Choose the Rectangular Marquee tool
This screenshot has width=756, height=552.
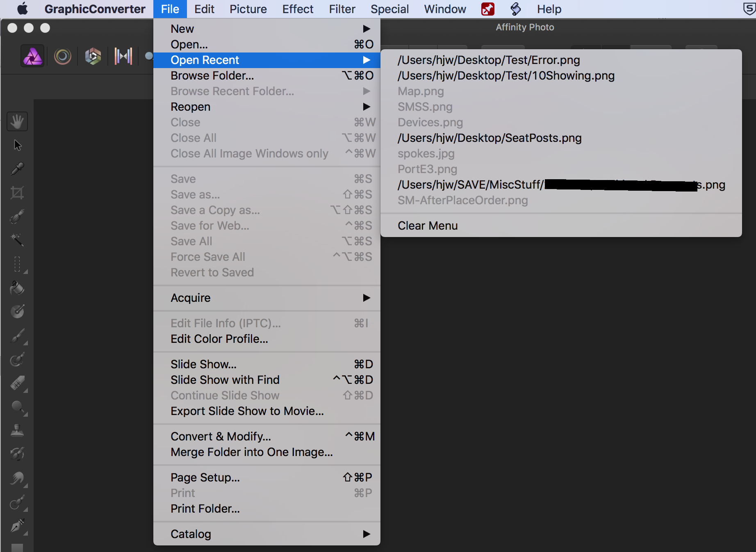[x=17, y=264]
